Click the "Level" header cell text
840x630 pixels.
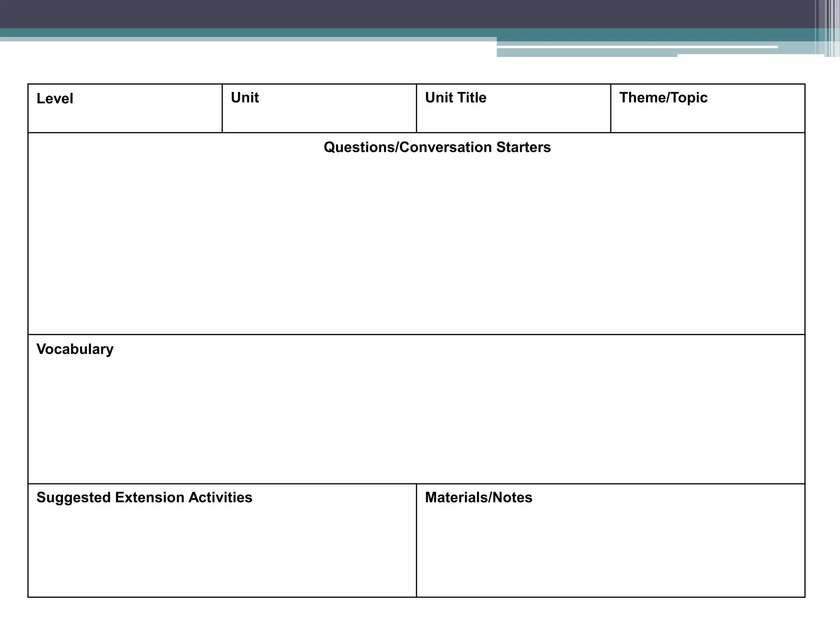coord(55,98)
